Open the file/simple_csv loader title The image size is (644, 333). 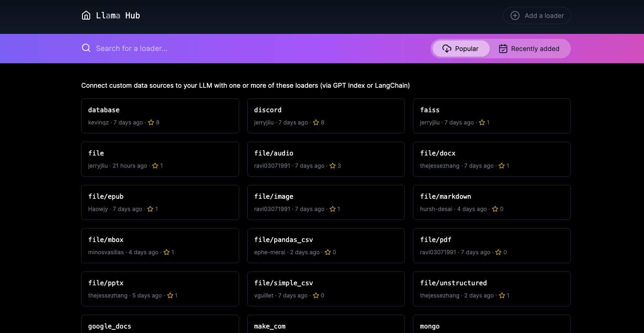pos(284,283)
